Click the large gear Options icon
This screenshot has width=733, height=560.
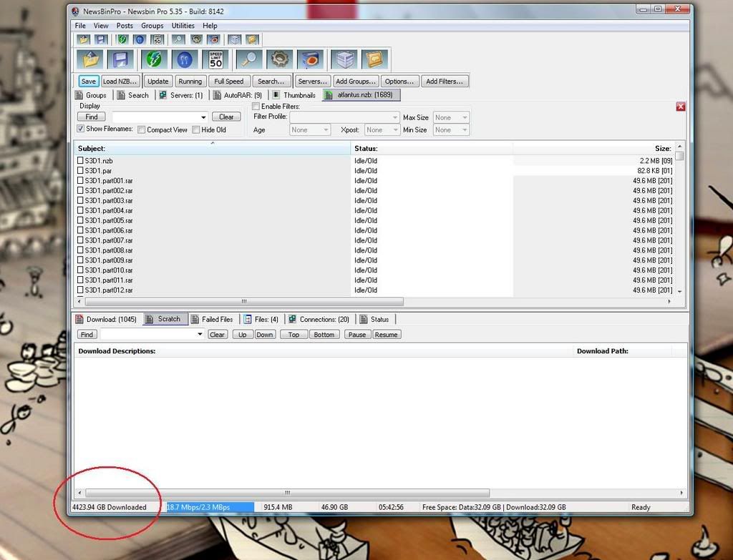tap(280, 60)
